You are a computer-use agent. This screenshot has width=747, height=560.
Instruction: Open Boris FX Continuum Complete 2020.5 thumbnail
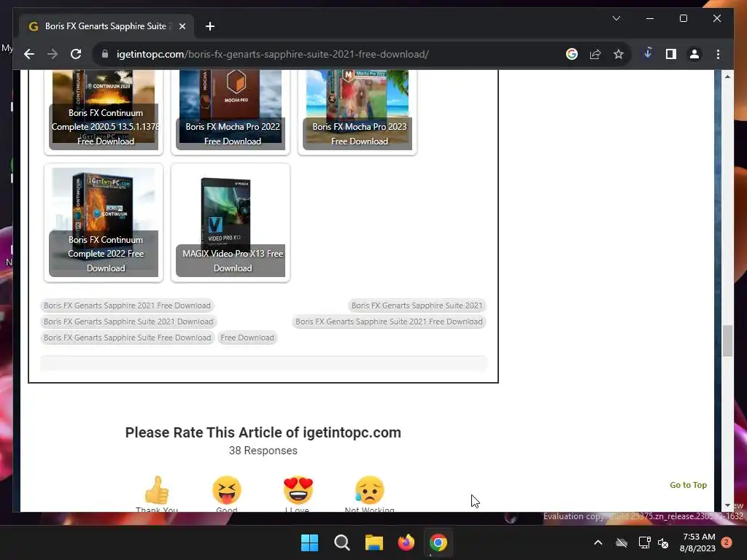104,111
